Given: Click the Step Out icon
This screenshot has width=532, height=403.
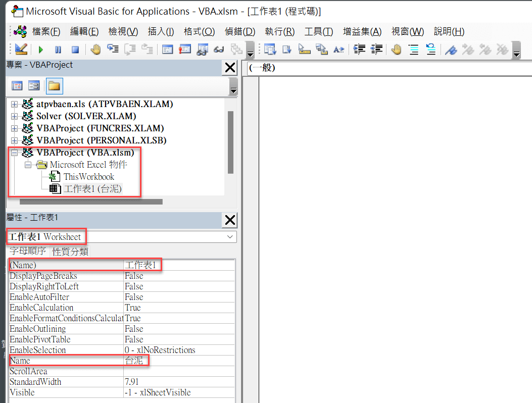Looking at the screenshot, I should pos(147,49).
